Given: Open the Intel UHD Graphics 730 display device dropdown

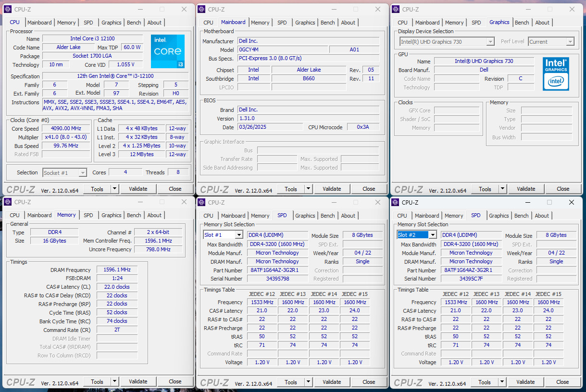Looking at the screenshot, I should click(x=490, y=42).
